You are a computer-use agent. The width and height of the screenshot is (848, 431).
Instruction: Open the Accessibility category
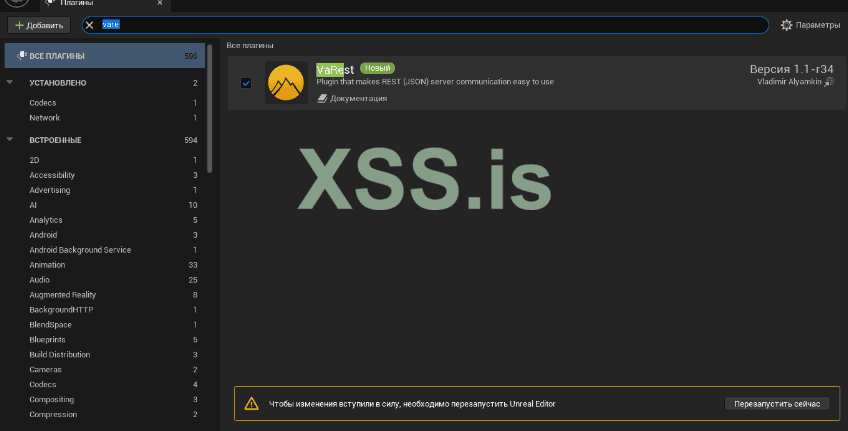(52, 175)
